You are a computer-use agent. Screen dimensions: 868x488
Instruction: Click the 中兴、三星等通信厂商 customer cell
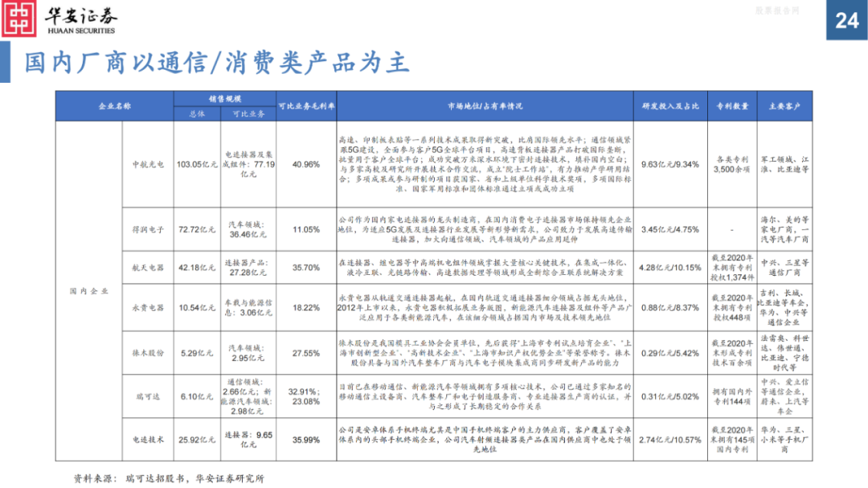(784, 268)
